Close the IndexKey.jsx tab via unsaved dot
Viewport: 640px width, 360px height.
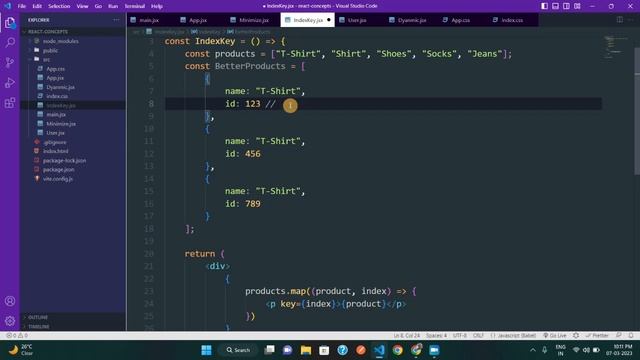coord(329,20)
